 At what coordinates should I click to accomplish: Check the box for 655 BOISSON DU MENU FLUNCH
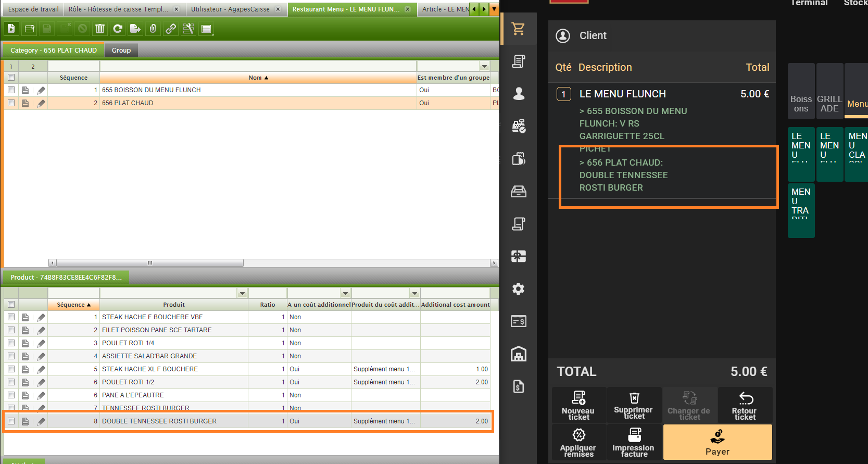pyautogui.click(x=11, y=90)
